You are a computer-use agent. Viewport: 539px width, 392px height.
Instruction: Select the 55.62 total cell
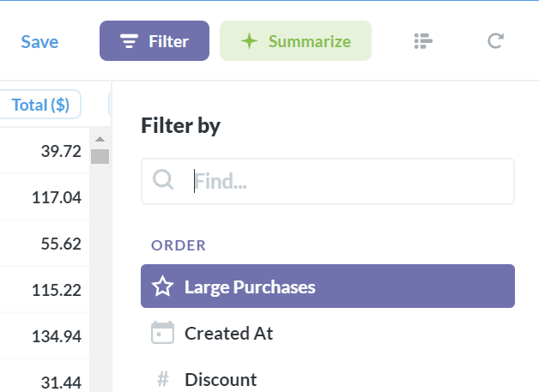point(60,244)
